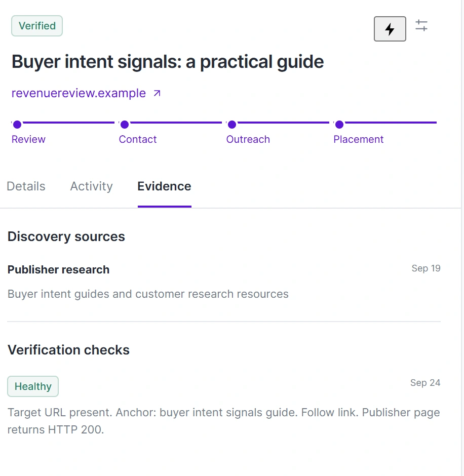Open the revenuereview.example link

(x=79, y=93)
